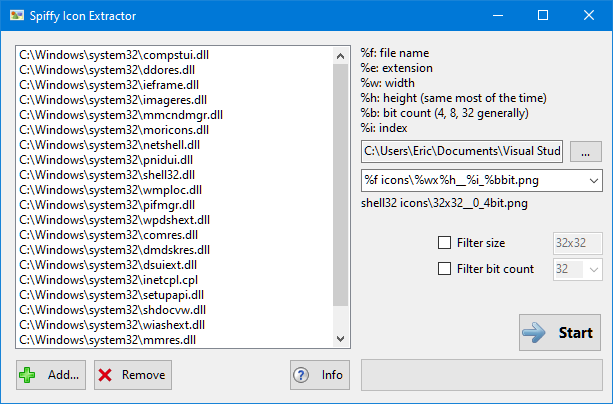Open the bit count 32 dropdown
Screen dimensions: 613x404
(593, 269)
